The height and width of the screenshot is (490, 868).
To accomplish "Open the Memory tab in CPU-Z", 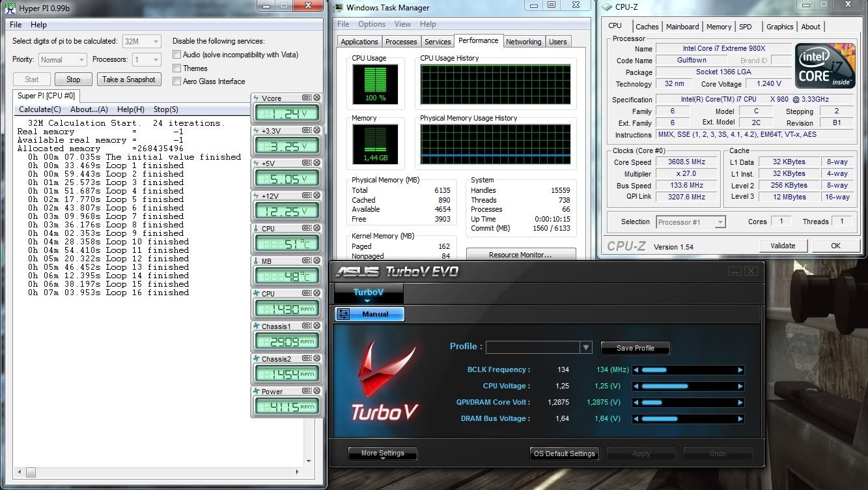I will click(x=719, y=27).
